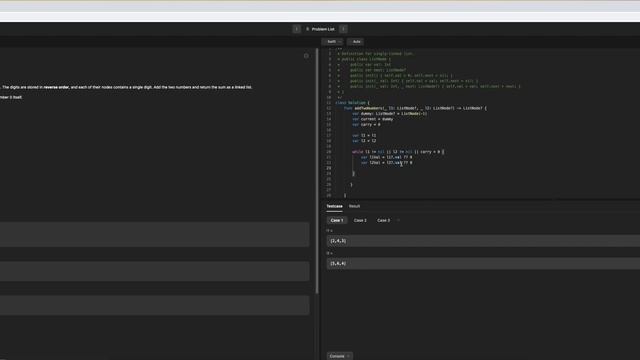640x360 pixels.
Task: Click the while loop condition line
Action: tap(398, 152)
